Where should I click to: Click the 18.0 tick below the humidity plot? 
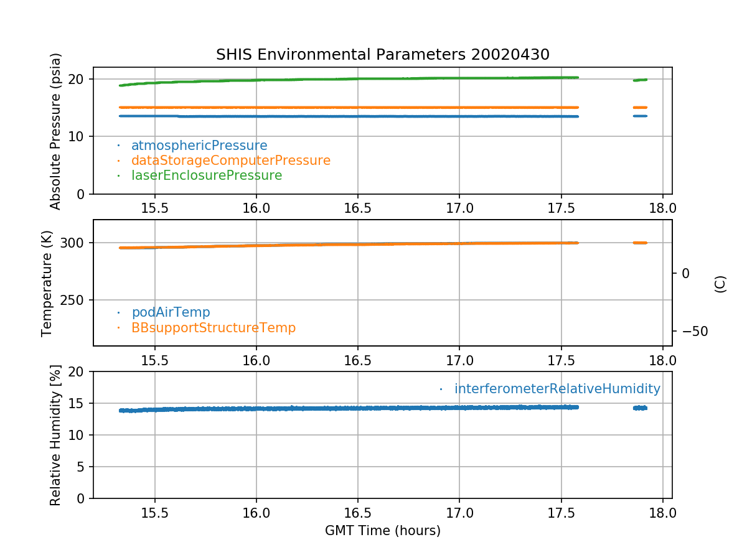[x=662, y=514]
